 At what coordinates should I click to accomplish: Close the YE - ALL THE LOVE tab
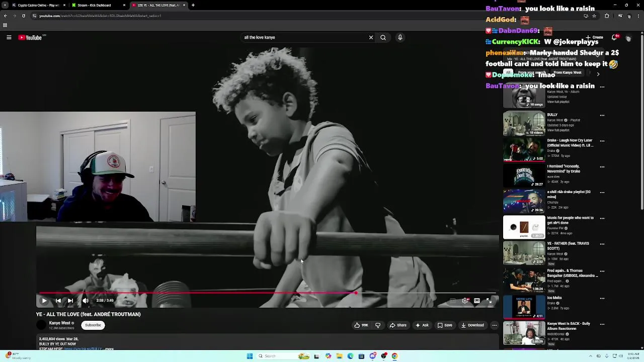184,5
